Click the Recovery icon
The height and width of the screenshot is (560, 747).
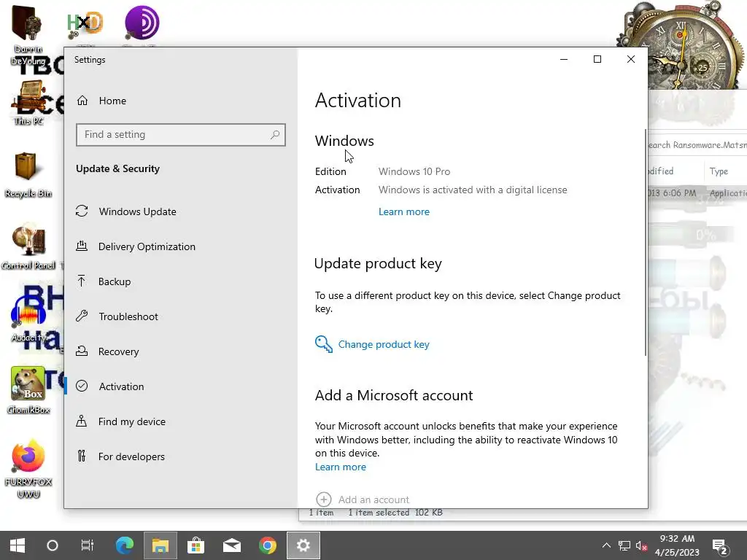pos(82,351)
